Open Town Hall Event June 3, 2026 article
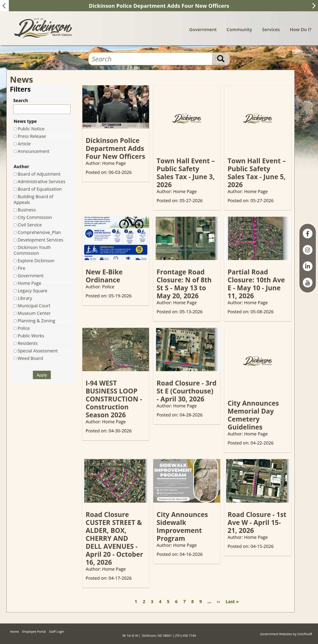The width and height of the screenshot is (318, 644). pyautogui.click(x=185, y=173)
